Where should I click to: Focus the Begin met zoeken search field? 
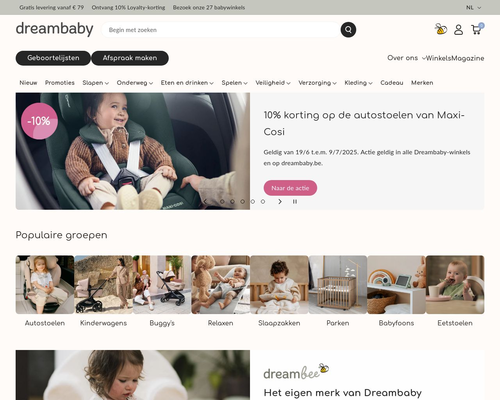[x=220, y=30]
